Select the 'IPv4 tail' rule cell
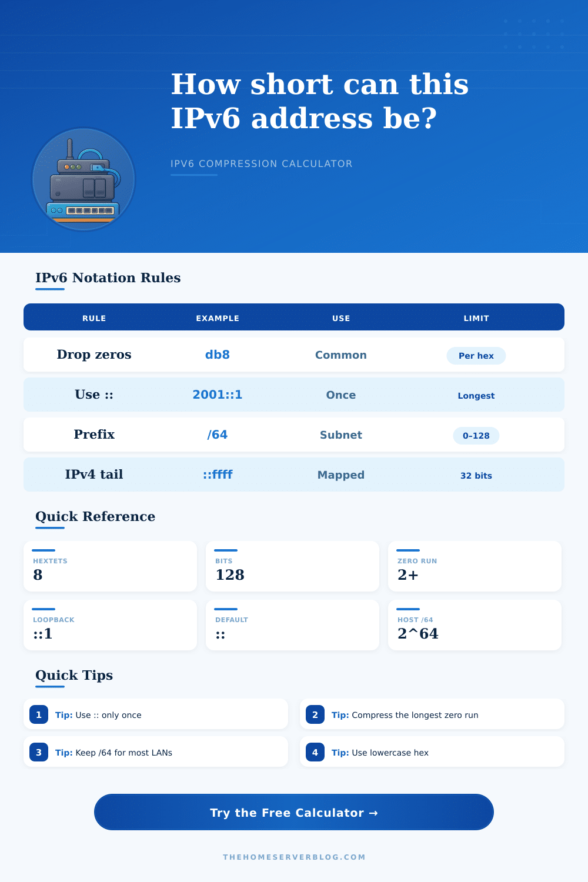 point(94,475)
